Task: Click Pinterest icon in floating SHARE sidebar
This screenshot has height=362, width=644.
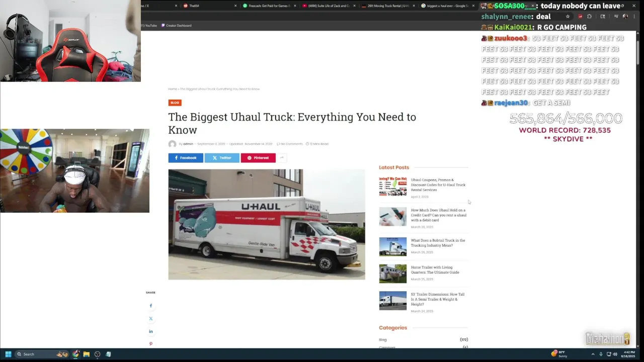Action: coord(150,344)
